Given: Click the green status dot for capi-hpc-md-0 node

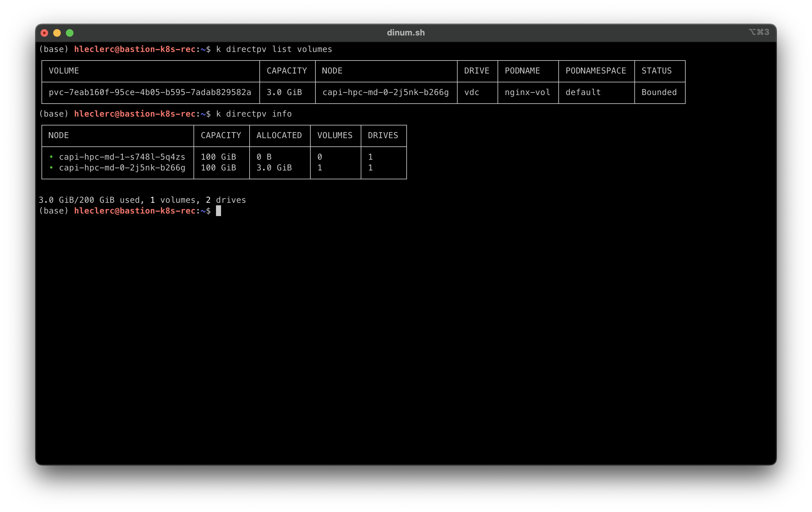Looking at the screenshot, I should (51, 168).
